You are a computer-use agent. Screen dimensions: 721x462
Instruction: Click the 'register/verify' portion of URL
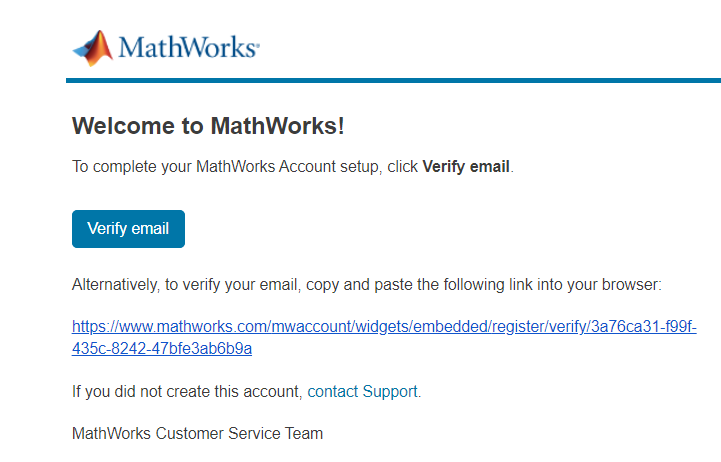pyautogui.click(x=539, y=327)
